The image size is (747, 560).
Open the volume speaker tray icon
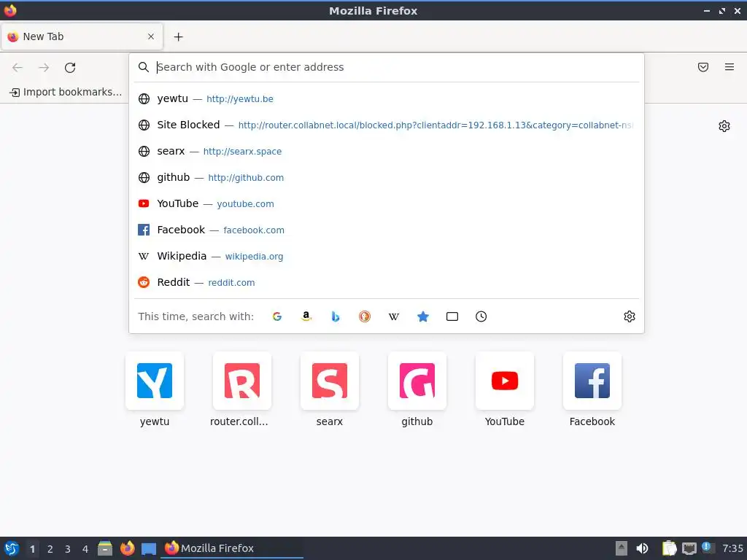(x=642, y=548)
